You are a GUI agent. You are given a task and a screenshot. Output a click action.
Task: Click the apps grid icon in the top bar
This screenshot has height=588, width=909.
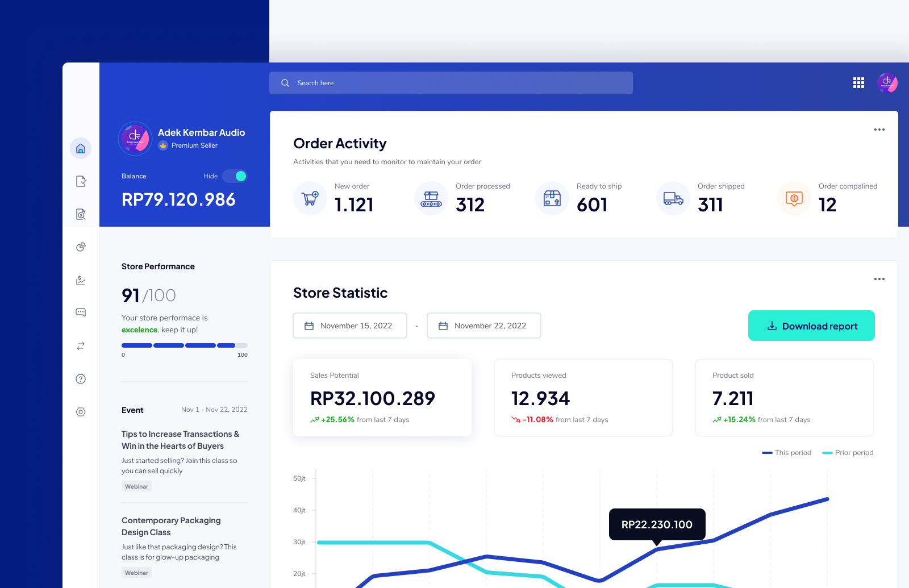[858, 82]
